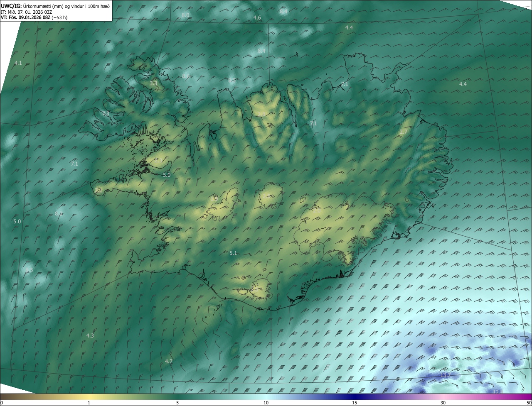532x406 pixels.
Task: Click the 1 tick on the color scale
Action: point(89,403)
